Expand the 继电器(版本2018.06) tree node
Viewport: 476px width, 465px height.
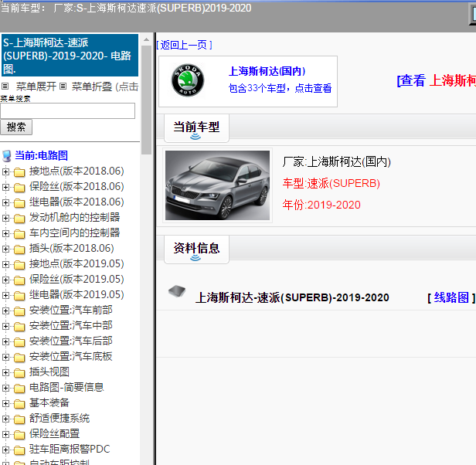(5, 202)
